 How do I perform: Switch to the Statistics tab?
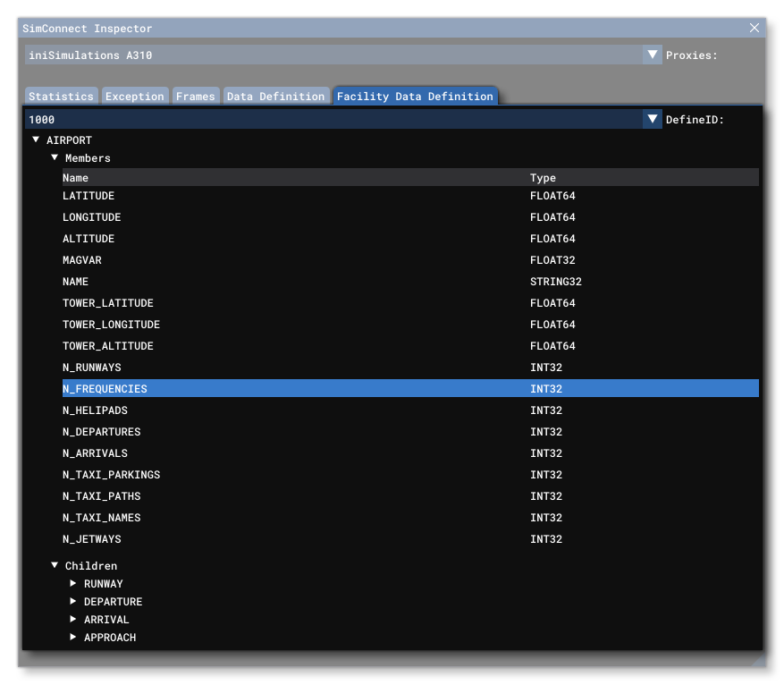pos(61,96)
